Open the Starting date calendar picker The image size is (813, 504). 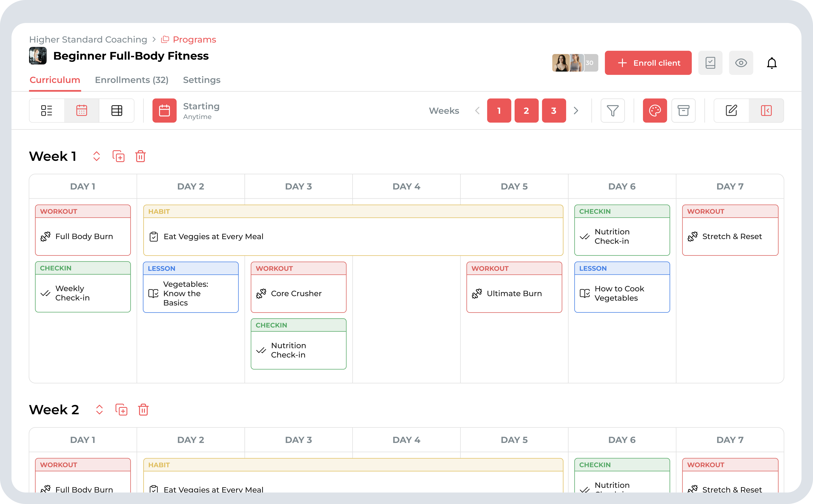pyautogui.click(x=164, y=110)
